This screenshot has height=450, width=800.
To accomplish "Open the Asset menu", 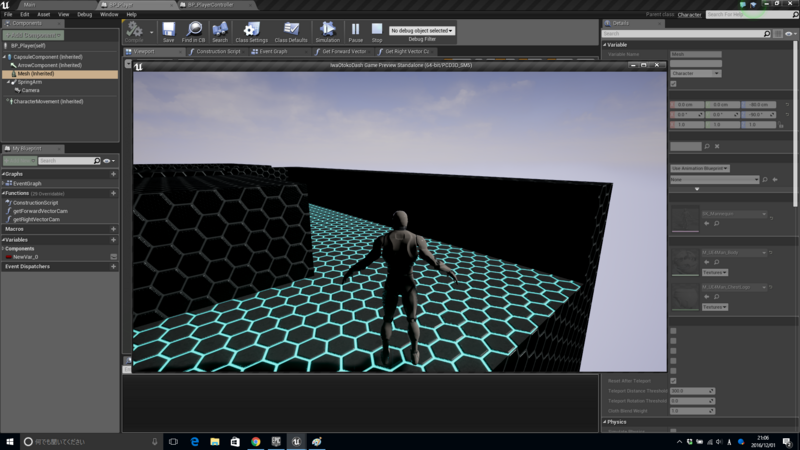I will (43, 14).
